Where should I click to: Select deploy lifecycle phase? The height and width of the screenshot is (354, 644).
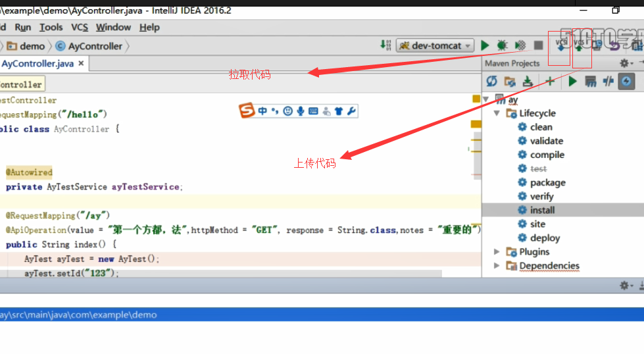point(545,238)
